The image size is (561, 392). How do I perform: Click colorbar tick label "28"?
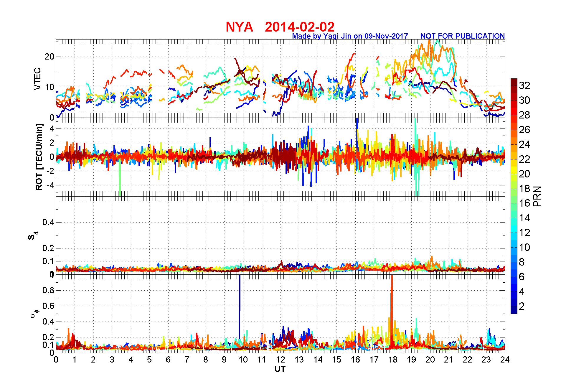point(524,115)
